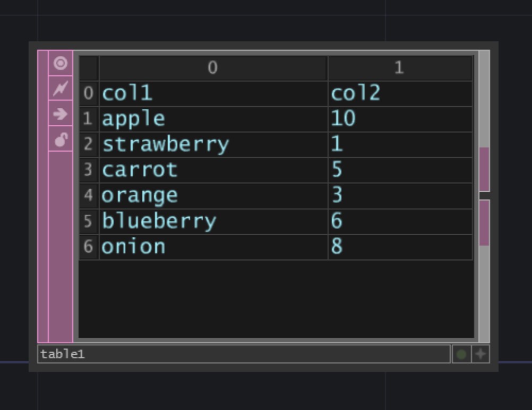Click the col2 header cell
The width and height of the screenshot is (532, 410).
pyautogui.click(x=400, y=93)
